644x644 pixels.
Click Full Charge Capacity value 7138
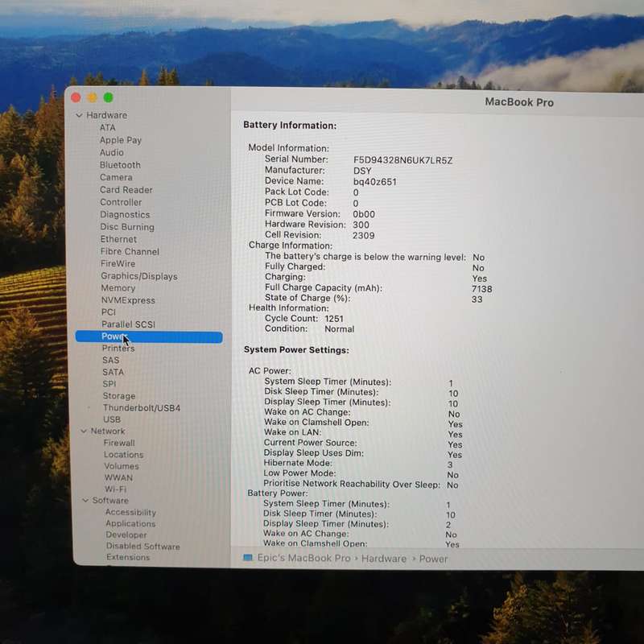coord(481,289)
